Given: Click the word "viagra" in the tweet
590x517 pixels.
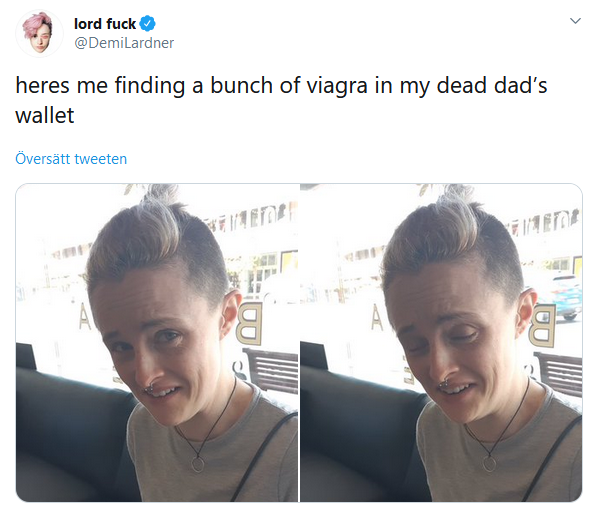Looking at the screenshot, I should [x=337, y=86].
